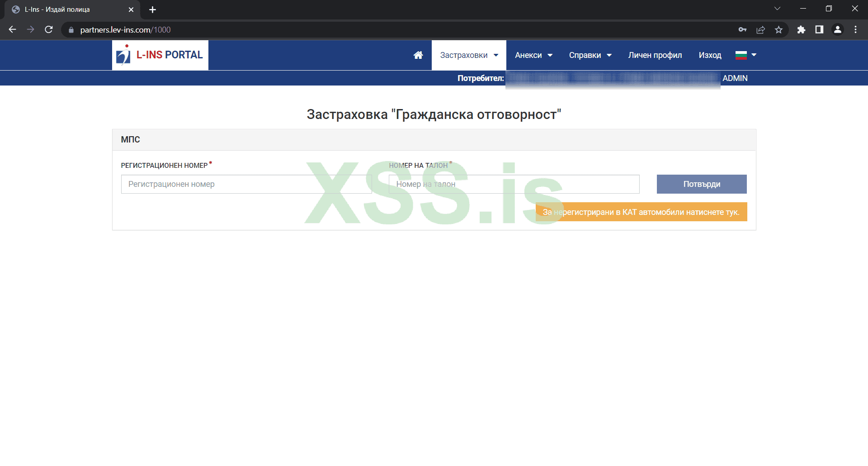Screen dimensions: 868x466
Task: Click the forward navigation arrow
Action: coord(30,29)
